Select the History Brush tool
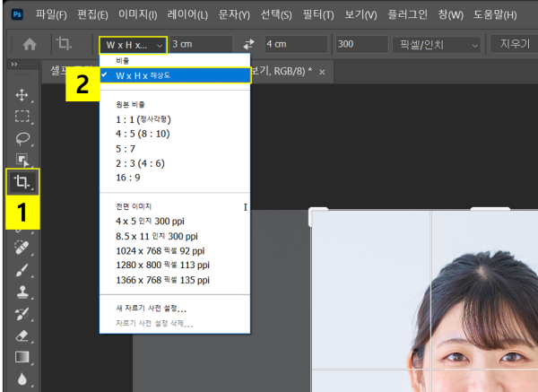 [22, 313]
